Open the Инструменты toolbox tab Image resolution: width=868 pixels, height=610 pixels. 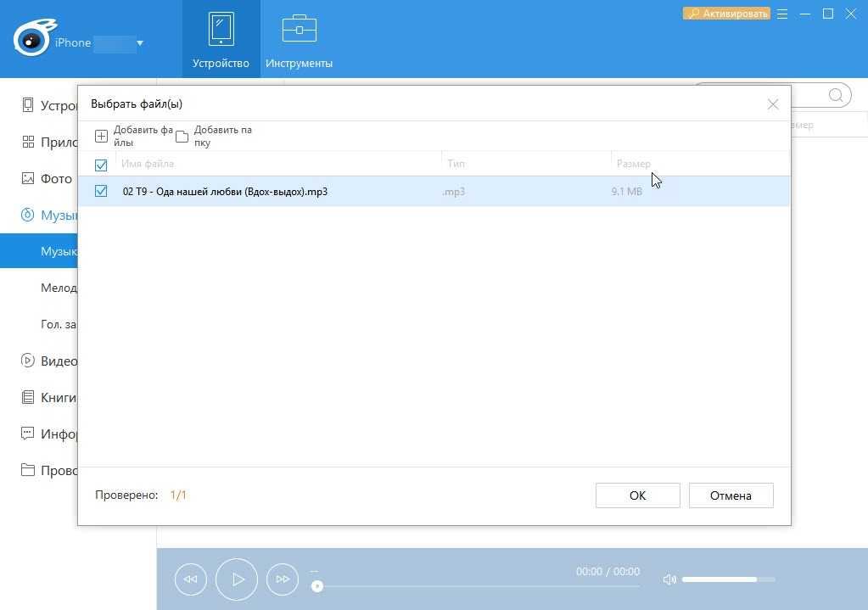click(299, 40)
